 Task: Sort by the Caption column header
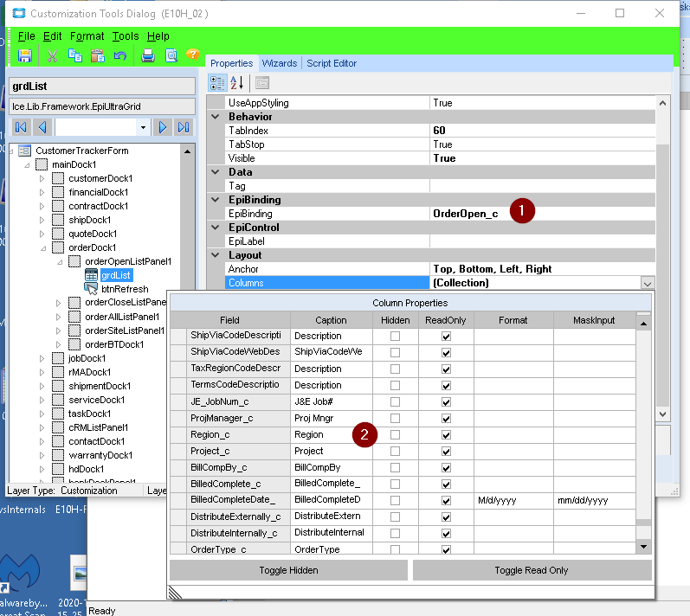(x=331, y=320)
